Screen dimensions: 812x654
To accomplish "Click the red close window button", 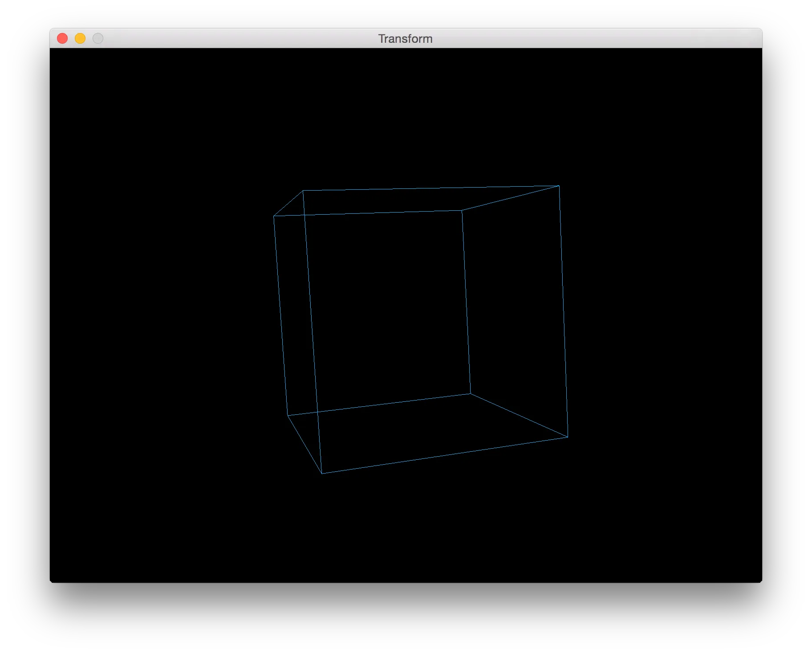I will 62,39.
